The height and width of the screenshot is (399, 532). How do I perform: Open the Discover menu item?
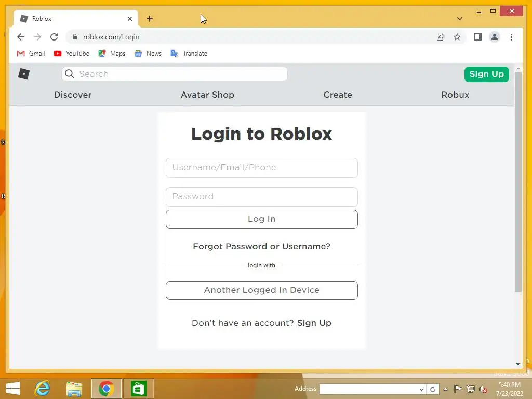(x=73, y=95)
